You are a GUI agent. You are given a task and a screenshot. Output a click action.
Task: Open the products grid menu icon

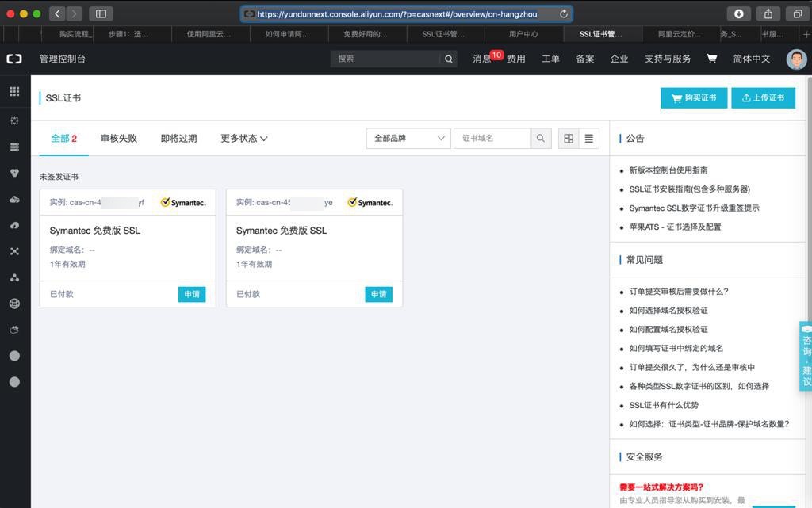[x=14, y=92]
